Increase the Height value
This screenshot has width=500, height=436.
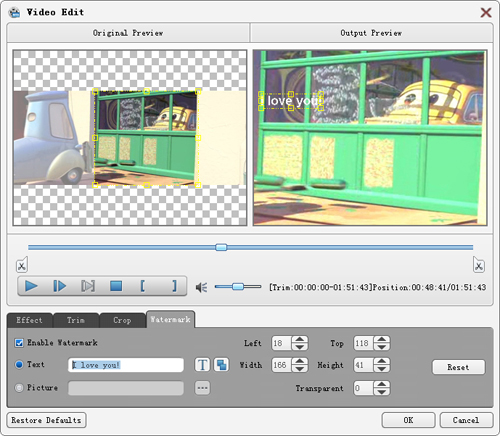pos(382,361)
